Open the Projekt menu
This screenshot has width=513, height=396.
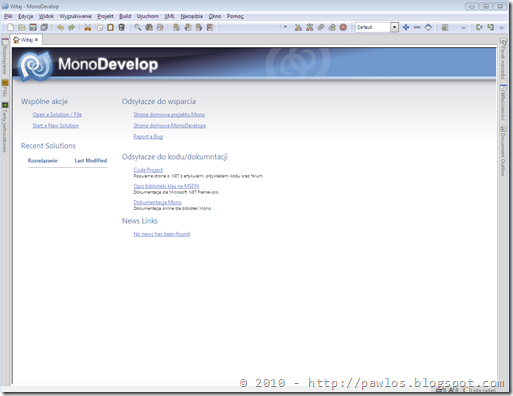[x=105, y=16]
